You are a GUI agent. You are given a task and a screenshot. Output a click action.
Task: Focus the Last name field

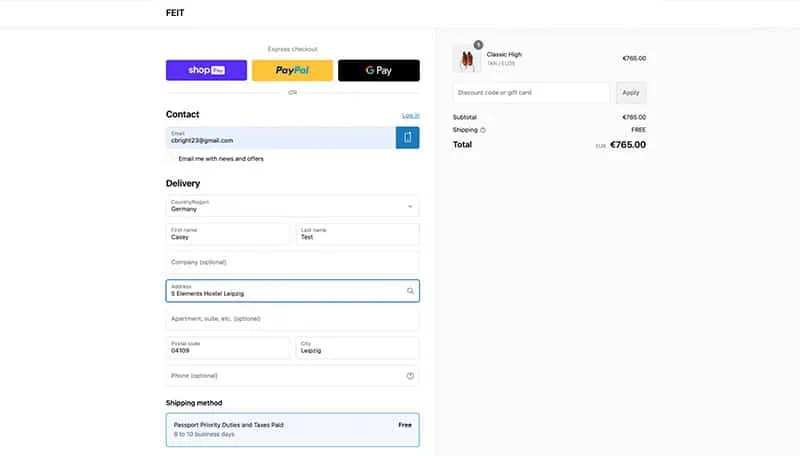point(358,234)
